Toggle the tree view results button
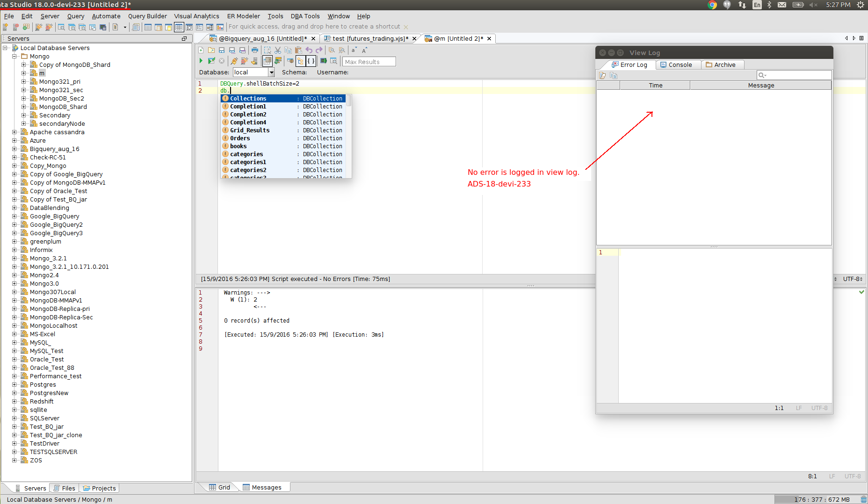This screenshot has width=868, height=504. point(301,61)
